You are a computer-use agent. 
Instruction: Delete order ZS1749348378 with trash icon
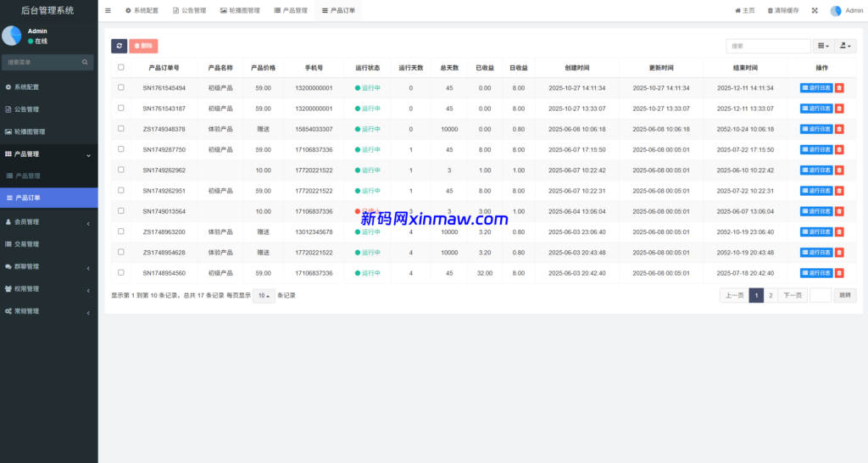[x=839, y=129]
